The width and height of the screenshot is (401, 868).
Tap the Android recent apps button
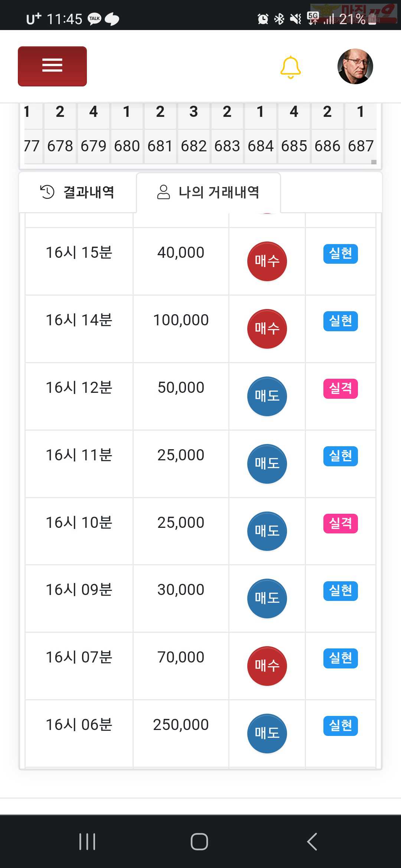pos(88,841)
